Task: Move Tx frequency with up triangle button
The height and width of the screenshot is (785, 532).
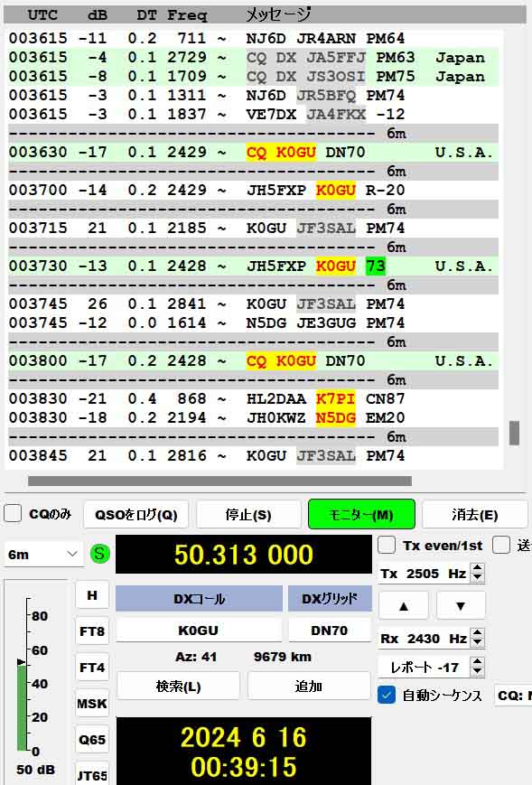Action: click(x=404, y=606)
